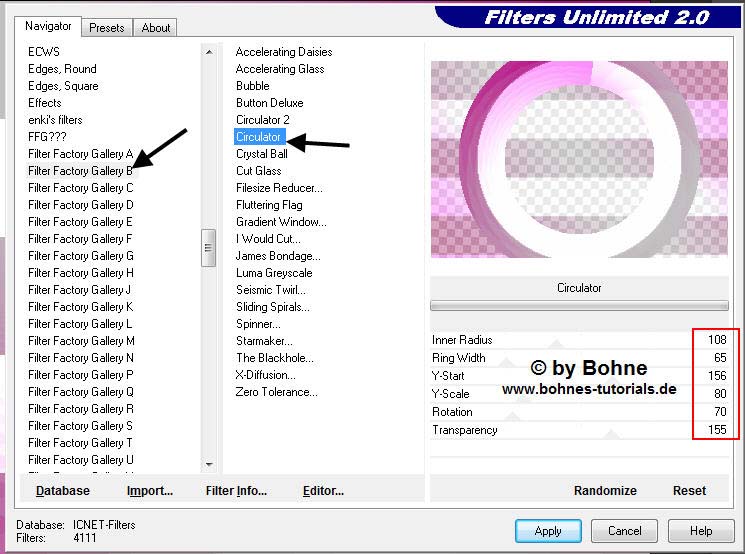Open Help for Filters Unlimited
This screenshot has width=745, height=554.
[x=700, y=531]
